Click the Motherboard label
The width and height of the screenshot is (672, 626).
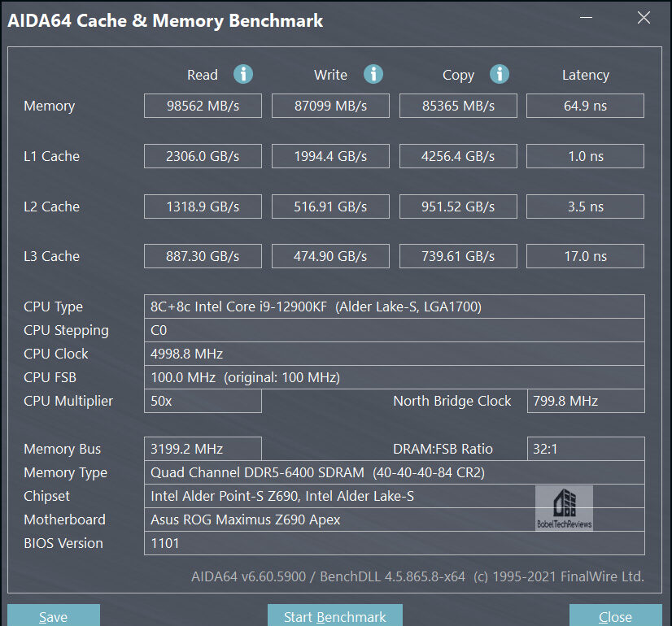[x=64, y=519]
